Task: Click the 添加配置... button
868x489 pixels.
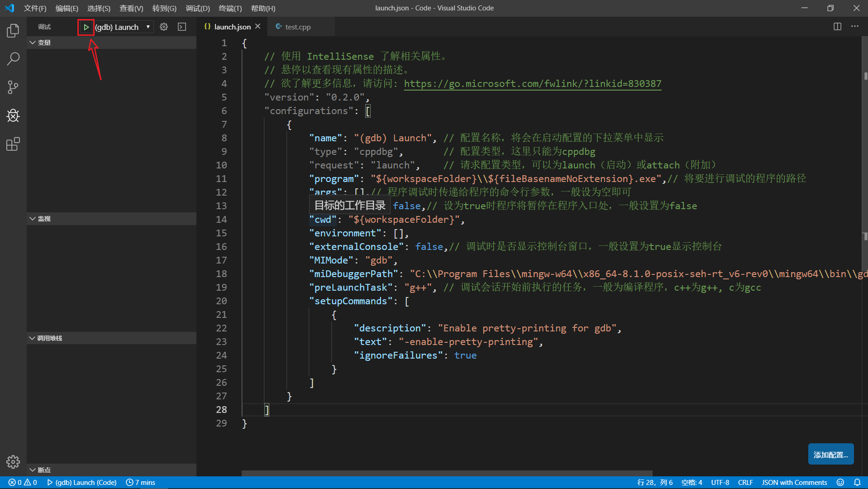Action: pyautogui.click(x=830, y=455)
